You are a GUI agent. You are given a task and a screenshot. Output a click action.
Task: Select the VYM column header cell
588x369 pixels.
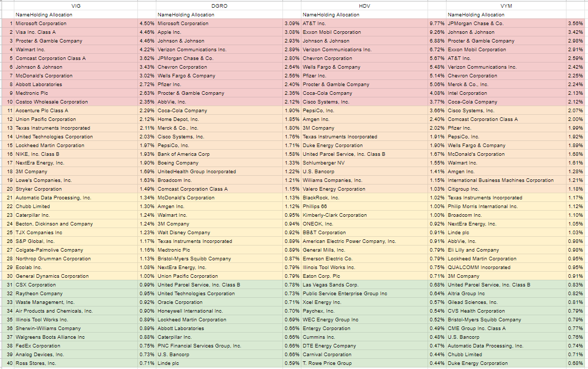tap(506, 6)
